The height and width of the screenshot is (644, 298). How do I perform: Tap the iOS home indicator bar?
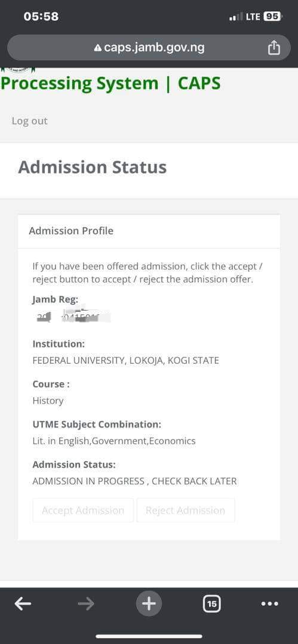point(149,636)
